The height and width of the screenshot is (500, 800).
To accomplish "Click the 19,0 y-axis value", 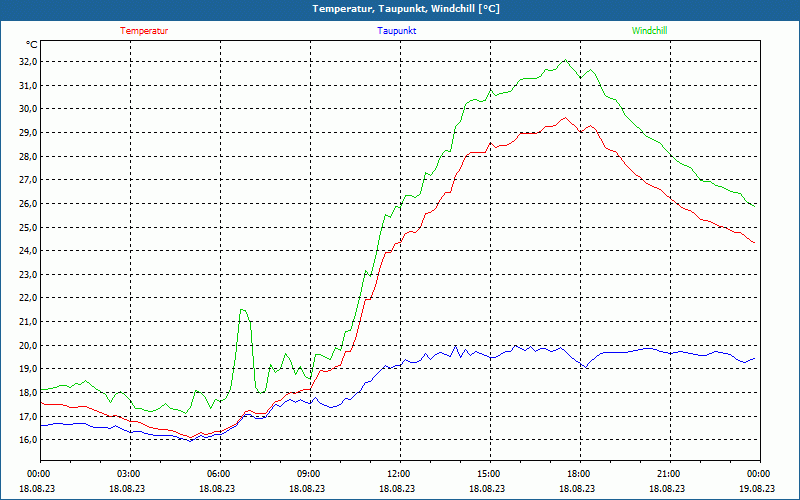I will (x=29, y=369).
